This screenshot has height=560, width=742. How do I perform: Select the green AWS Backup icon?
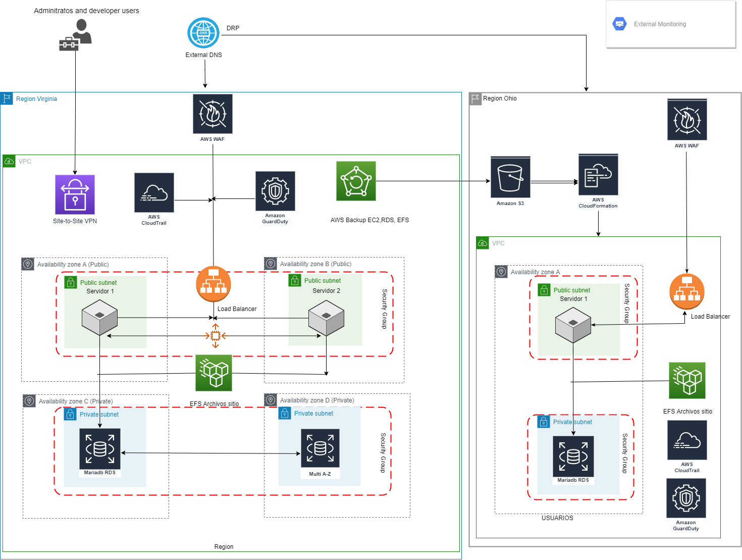(x=356, y=181)
